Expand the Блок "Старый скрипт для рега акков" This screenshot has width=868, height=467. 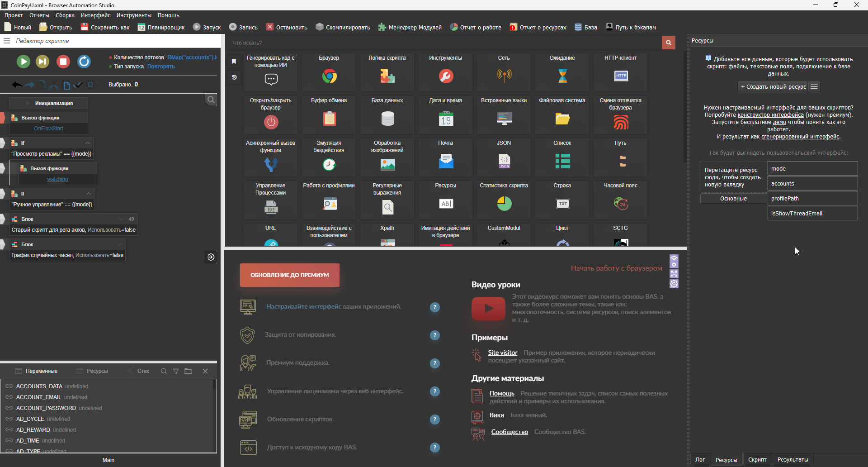pyautogui.click(x=121, y=219)
